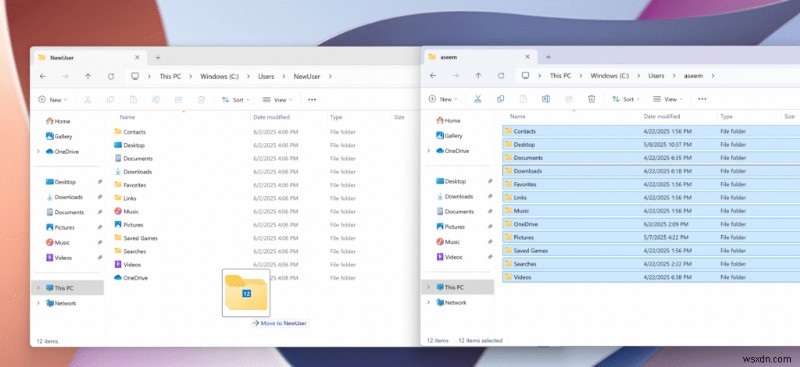Viewport: 800px width, 367px height.
Task: Open pinned Music in the NewUser sidebar
Action: tap(57, 242)
